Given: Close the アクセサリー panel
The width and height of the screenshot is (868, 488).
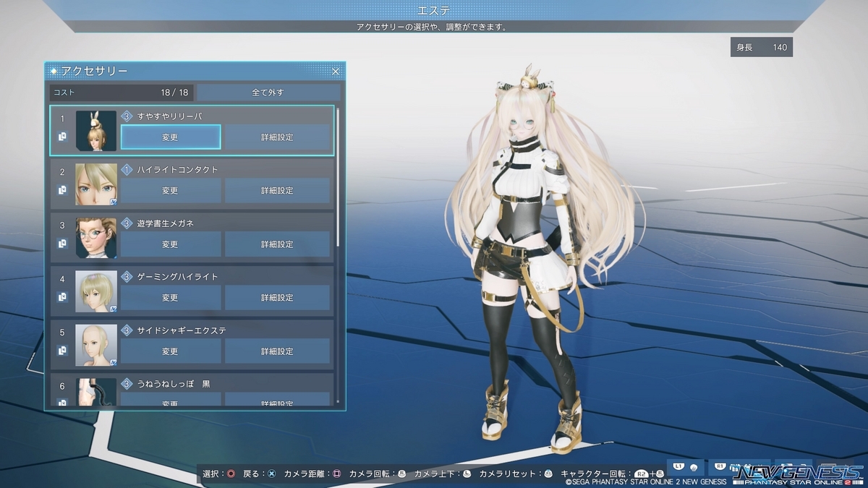Looking at the screenshot, I should coord(336,71).
